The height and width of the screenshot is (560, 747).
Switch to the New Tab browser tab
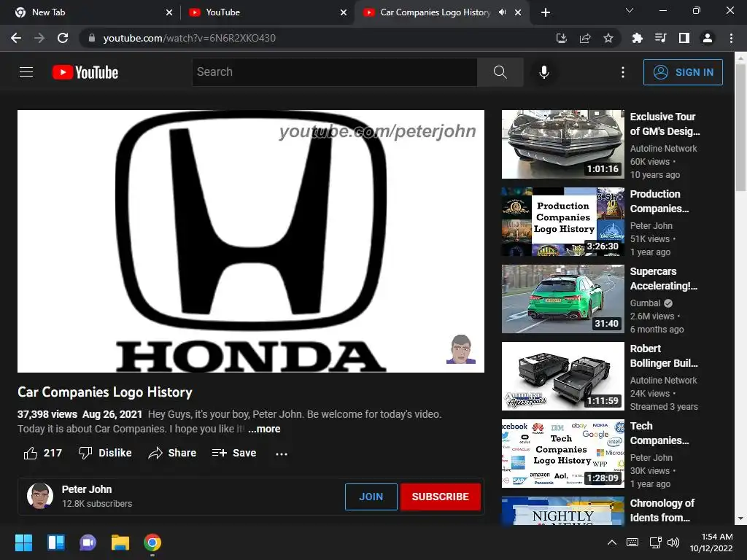point(91,12)
